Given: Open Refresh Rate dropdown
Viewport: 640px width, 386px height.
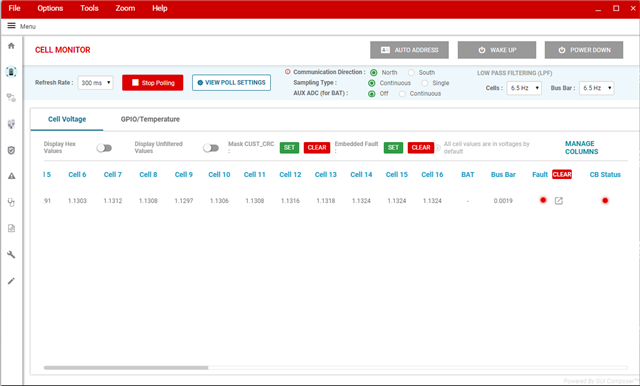Looking at the screenshot, I should tap(95, 83).
